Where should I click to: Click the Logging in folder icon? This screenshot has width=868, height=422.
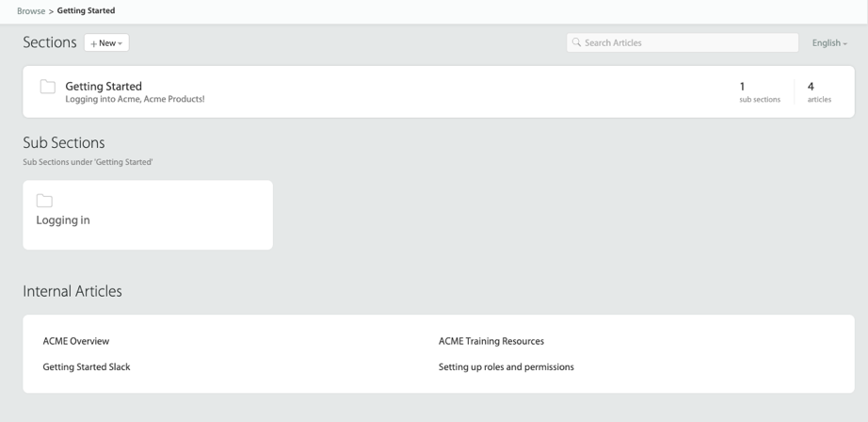pyautogui.click(x=44, y=201)
